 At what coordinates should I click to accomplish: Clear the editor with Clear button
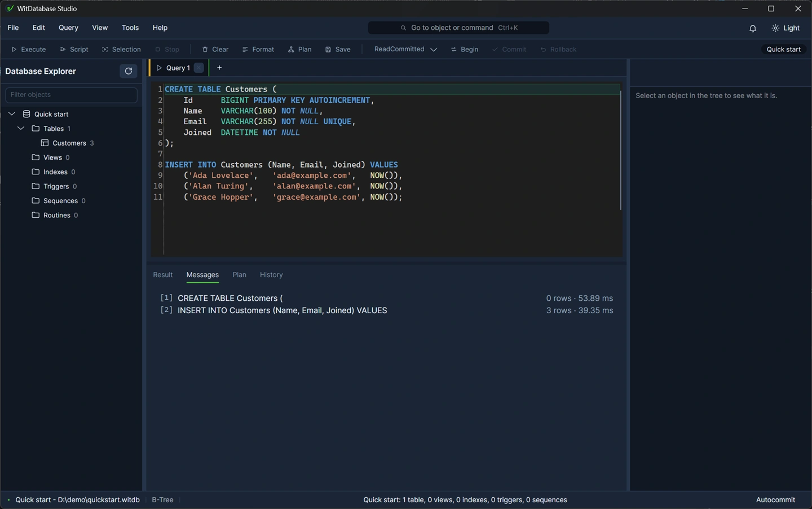click(215, 49)
